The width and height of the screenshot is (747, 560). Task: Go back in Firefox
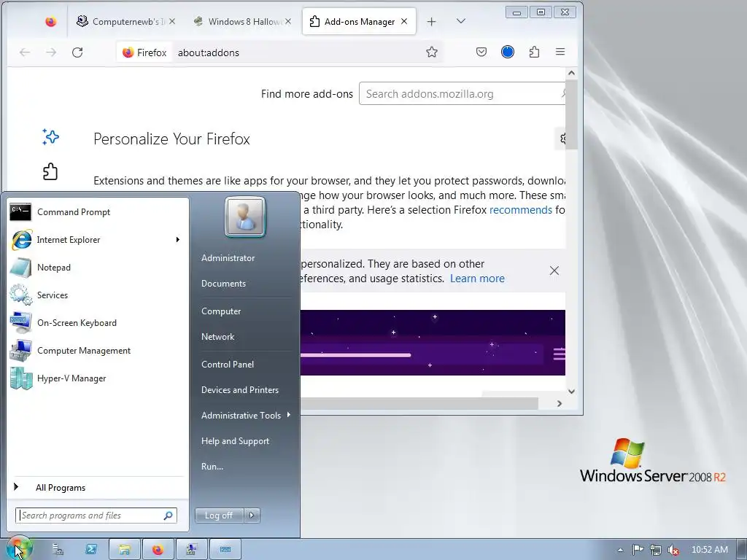(x=25, y=52)
